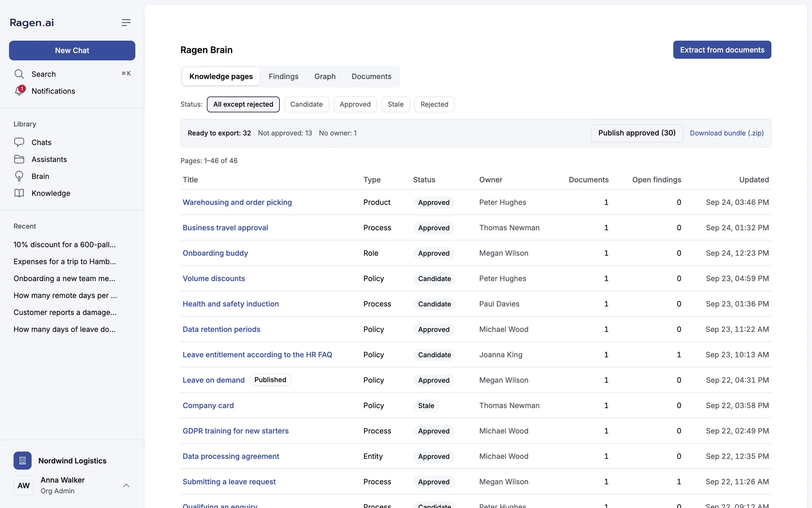
Task: Open GDPR training for new starters
Action: coord(235,431)
